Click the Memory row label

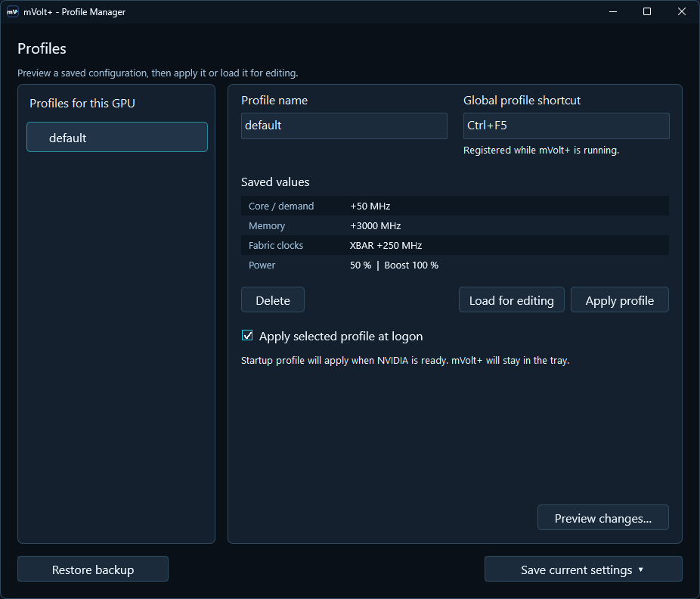pyautogui.click(x=267, y=225)
